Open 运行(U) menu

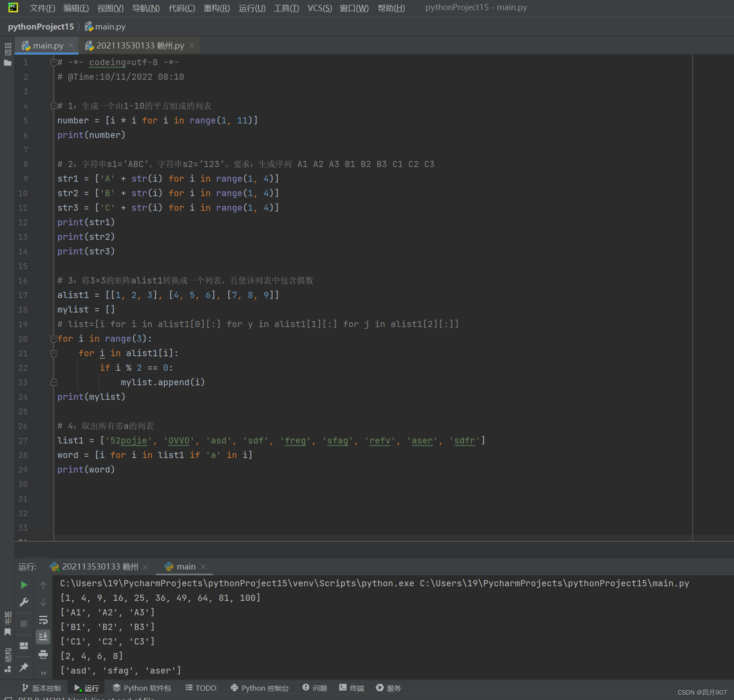pos(252,8)
